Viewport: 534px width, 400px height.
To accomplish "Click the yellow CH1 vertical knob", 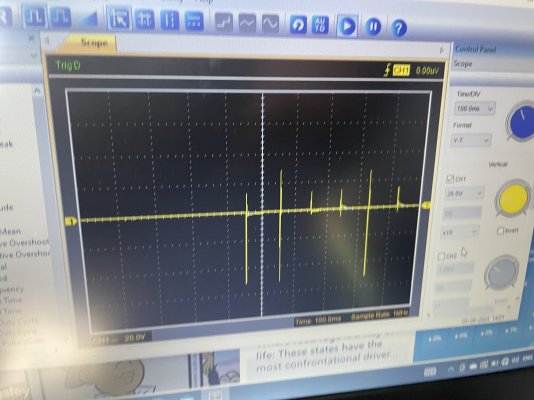I will point(513,199).
